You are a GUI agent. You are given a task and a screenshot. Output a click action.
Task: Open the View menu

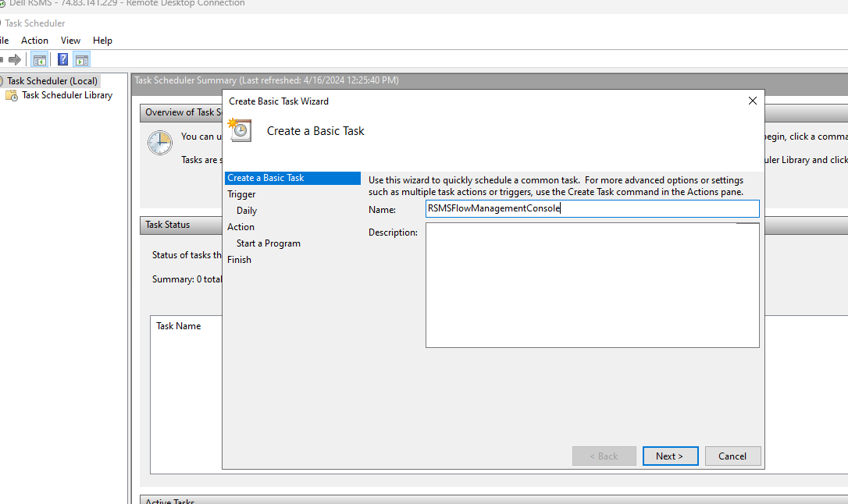pos(70,41)
